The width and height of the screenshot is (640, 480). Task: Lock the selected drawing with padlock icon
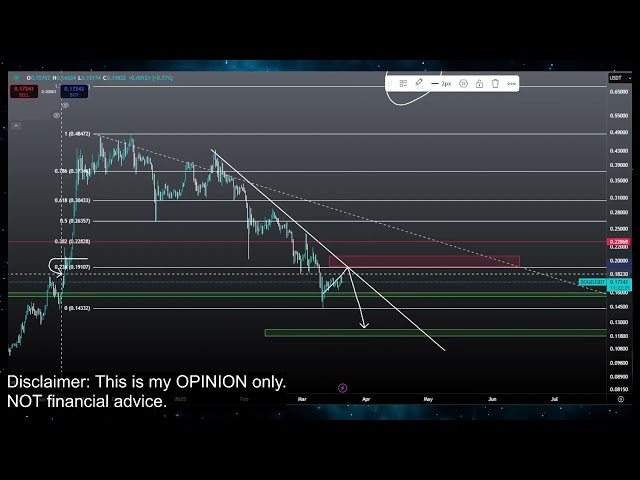tap(479, 84)
